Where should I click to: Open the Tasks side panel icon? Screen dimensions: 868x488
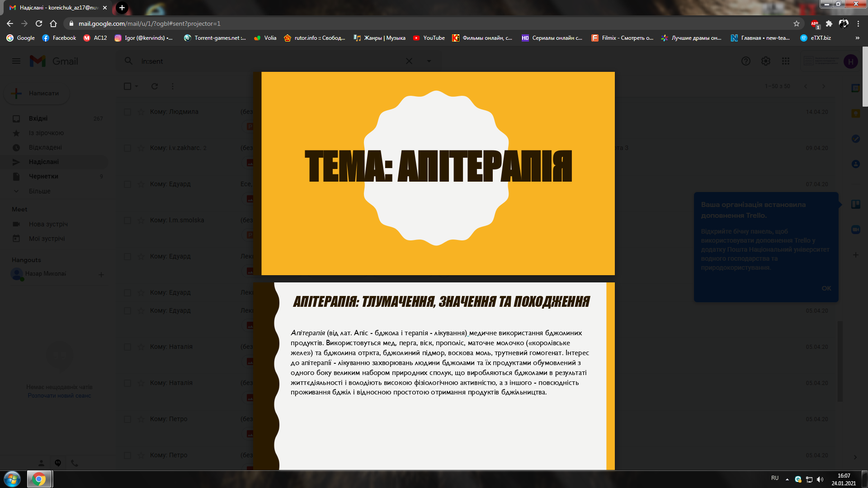[x=856, y=139]
